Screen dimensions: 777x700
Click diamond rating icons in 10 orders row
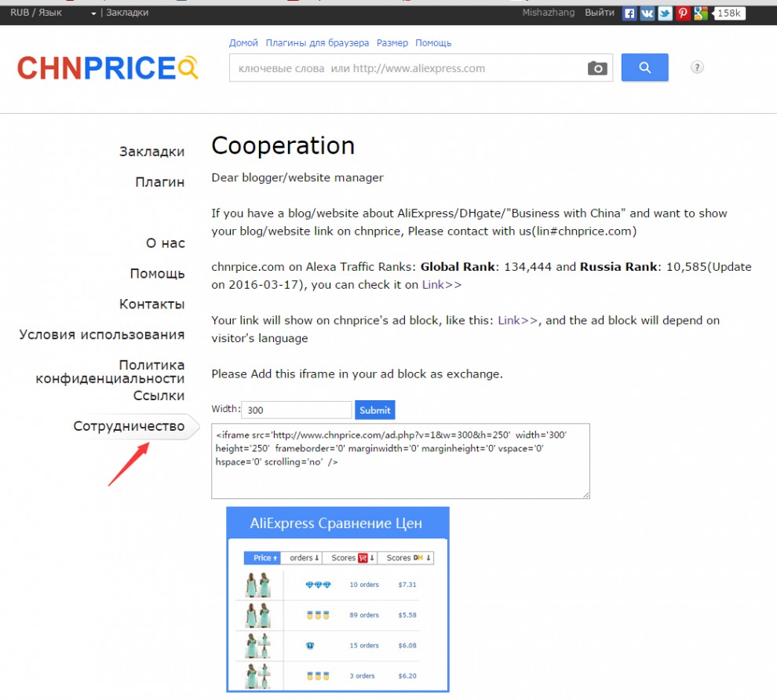click(318, 585)
